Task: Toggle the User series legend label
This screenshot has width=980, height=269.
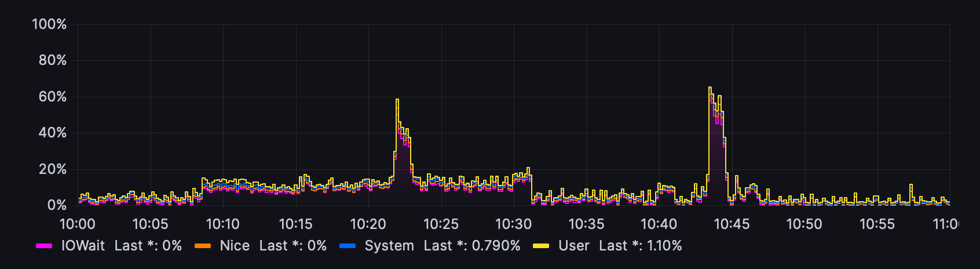Action: (573, 246)
